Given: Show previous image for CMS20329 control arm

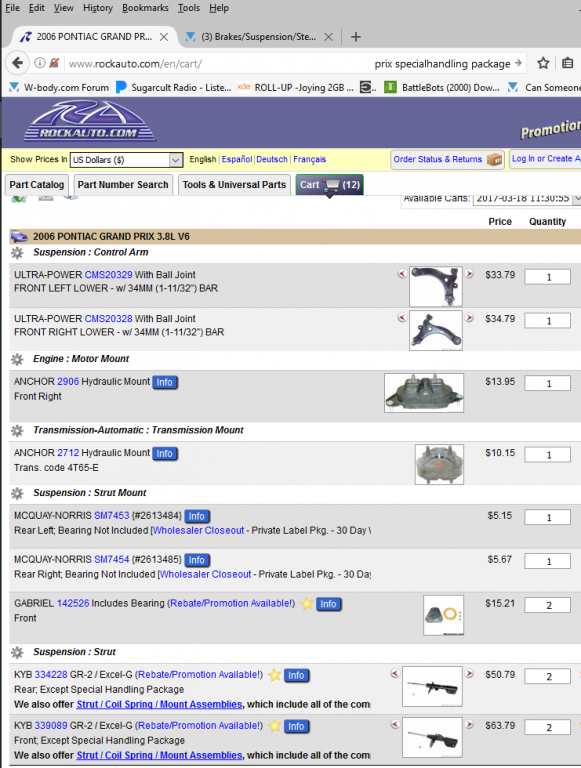Looking at the screenshot, I should (402, 274).
